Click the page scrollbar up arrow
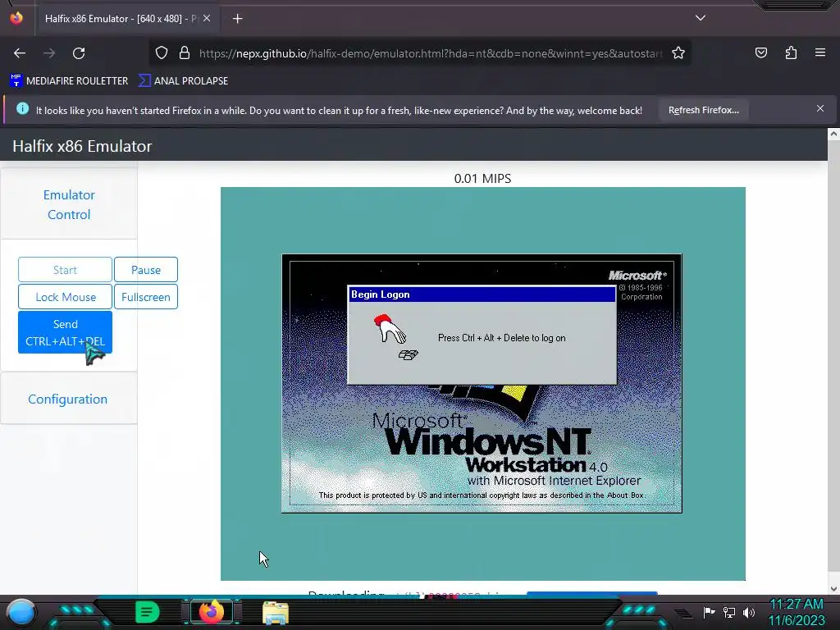This screenshot has height=630, width=840. click(833, 135)
